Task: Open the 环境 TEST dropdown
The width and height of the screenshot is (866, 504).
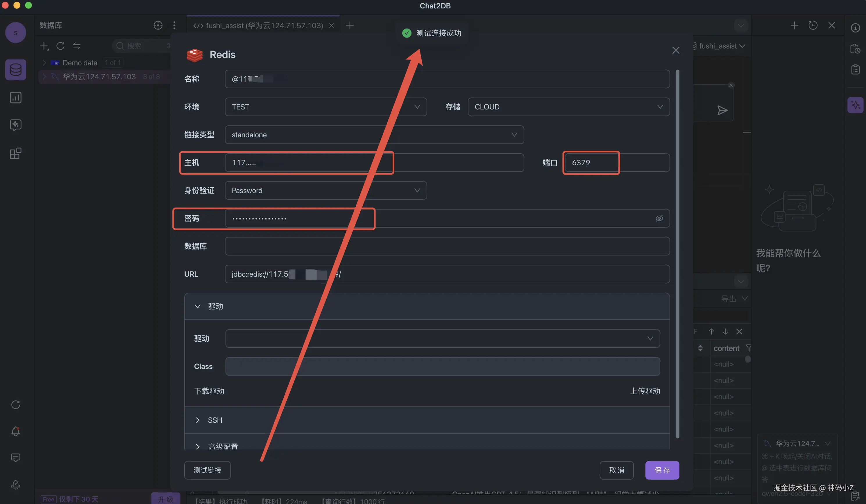Action: [x=325, y=107]
